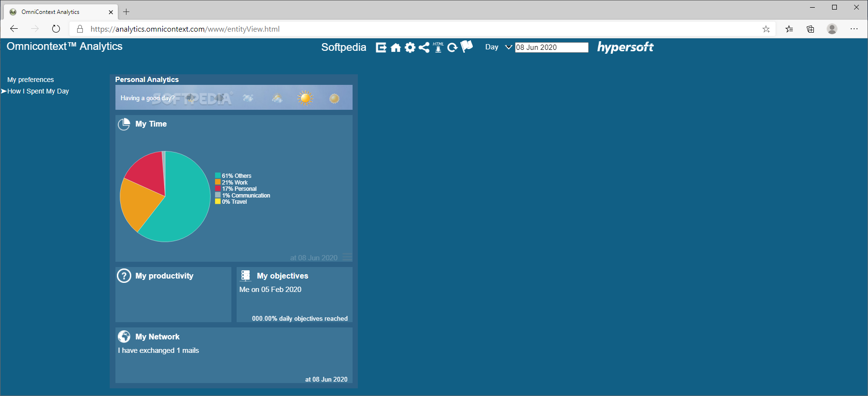Open the My productivity panel heading

164,276
